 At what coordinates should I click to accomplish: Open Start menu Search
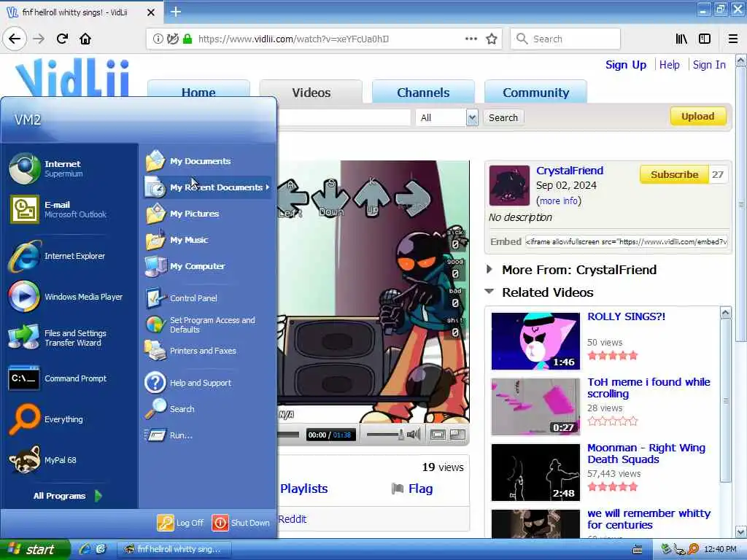coord(207,409)
